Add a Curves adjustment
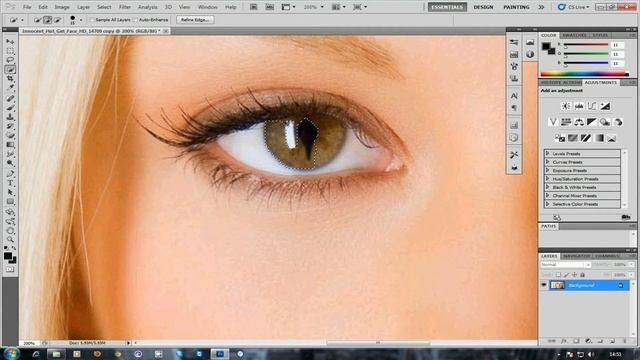This screenshot has width=640, height=360. click(x=592, y=106)
